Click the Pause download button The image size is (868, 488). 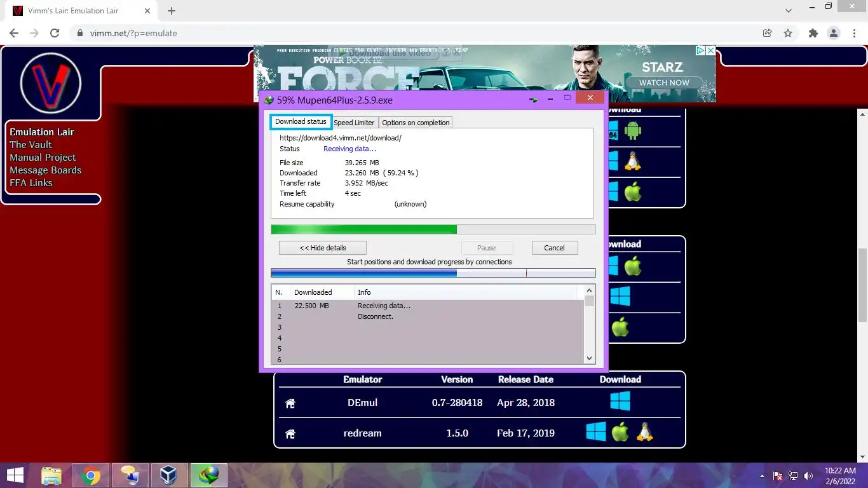(x=487, y=248)
